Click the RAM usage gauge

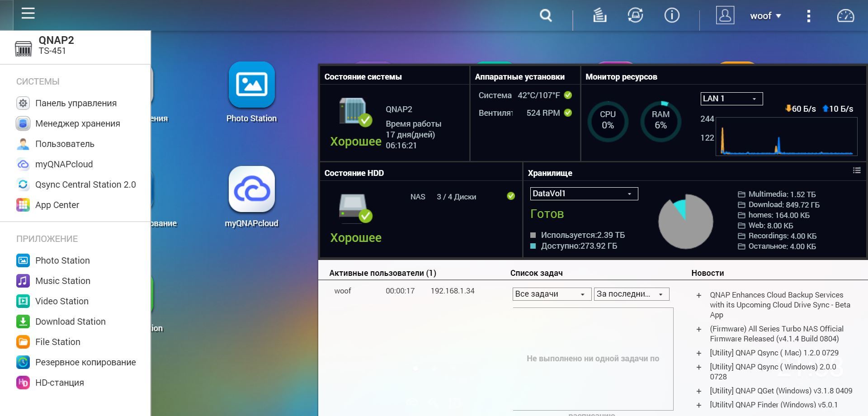tap(660, 121)
